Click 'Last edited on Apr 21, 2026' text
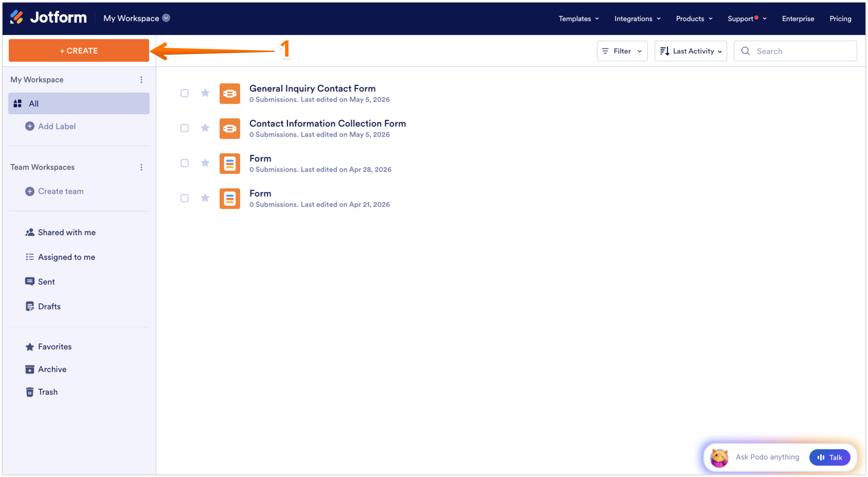This screenshot has width=868, height=477. pyautogui.click(x=346, y=205)
